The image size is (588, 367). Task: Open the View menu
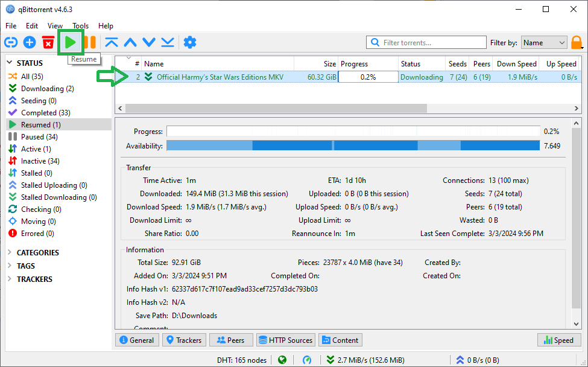click(x=55, y=25)
